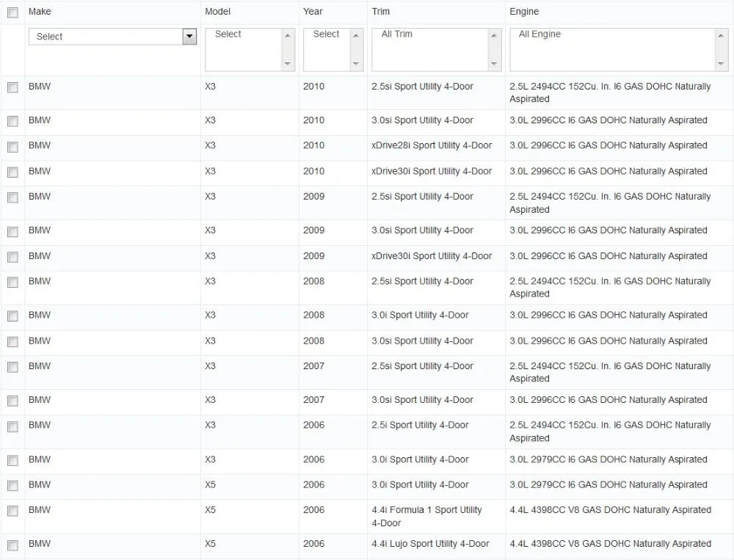Tick the X5 4.4i Formula 1 row checkbox

click(x=12, y=511)
